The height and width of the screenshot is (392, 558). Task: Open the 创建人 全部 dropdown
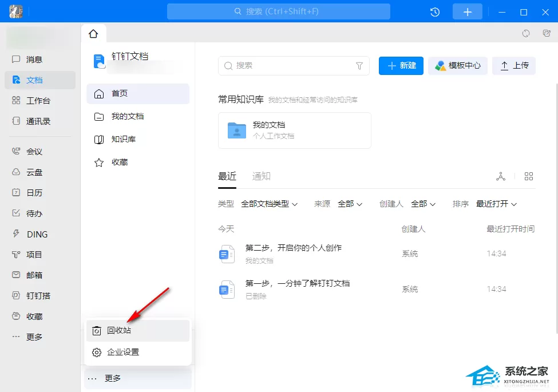pos(423,204)
